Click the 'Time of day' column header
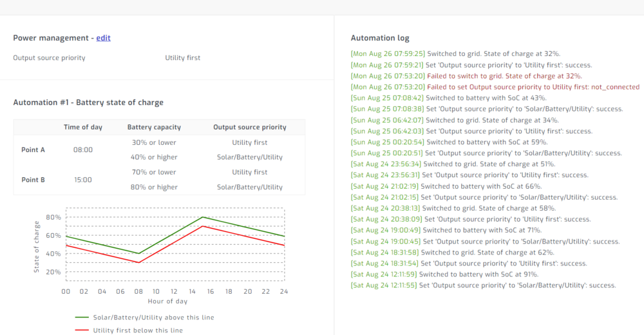Screen dimensions: 644x335 point(82,128)
